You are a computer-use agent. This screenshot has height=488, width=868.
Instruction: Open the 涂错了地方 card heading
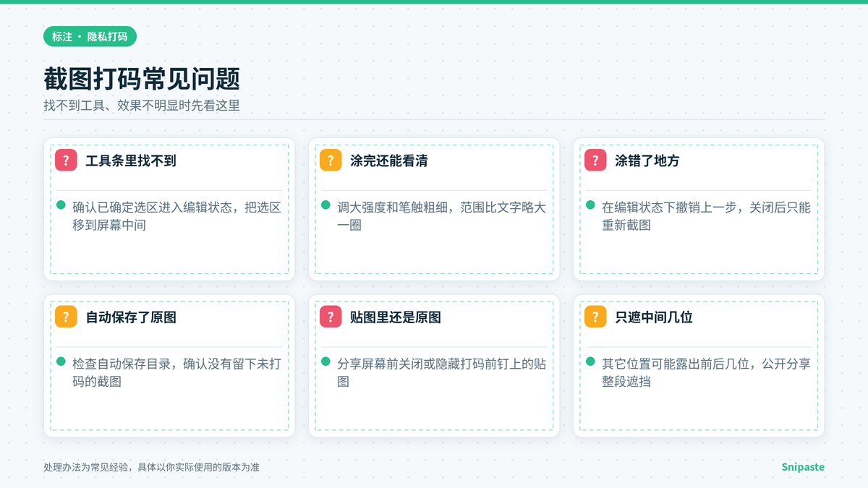[x=647, y=160]
